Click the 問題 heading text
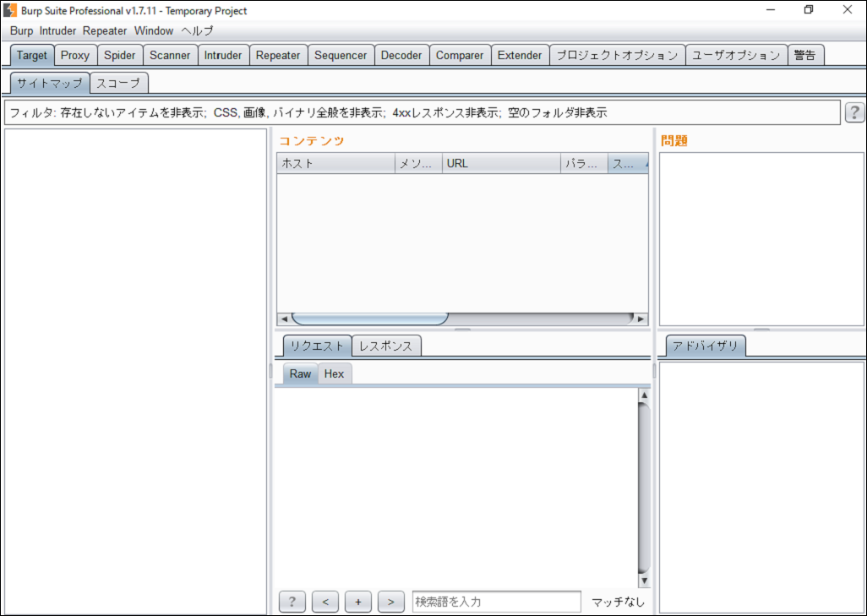The width and height of the screenshot is (867, 616). 674,140
